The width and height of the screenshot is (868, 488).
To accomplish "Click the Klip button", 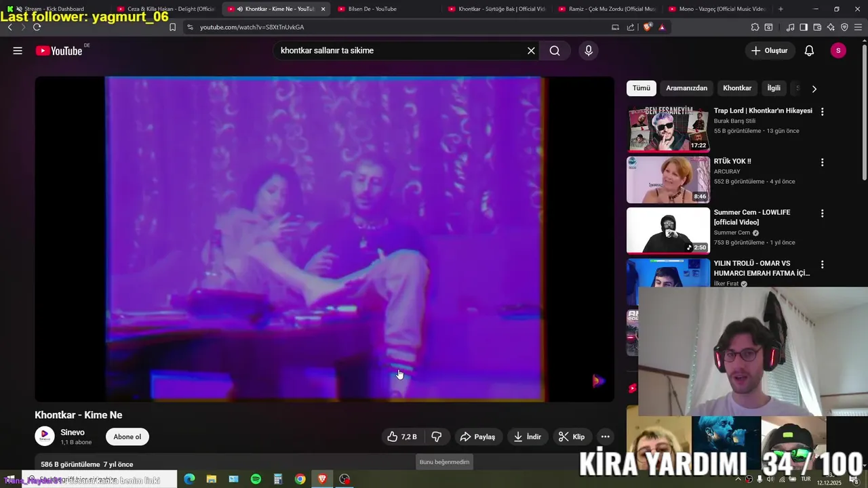I will [572, 436].
